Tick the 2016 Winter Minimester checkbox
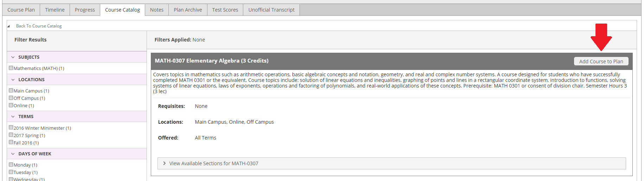Viewport: 644px width, 181px height. (x=11, y=128)
